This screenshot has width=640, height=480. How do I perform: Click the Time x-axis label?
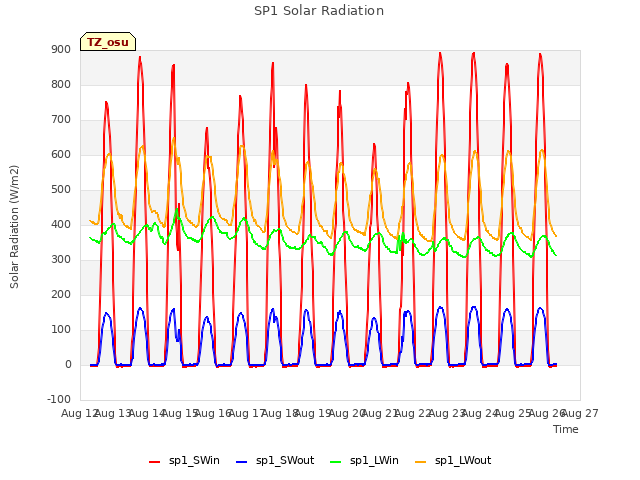(x=566, y=429)
